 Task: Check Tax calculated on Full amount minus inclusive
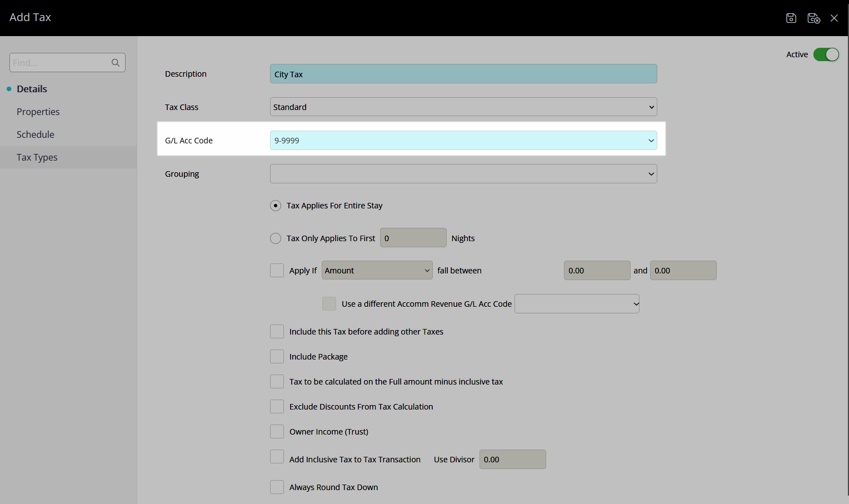click(277, 382)
